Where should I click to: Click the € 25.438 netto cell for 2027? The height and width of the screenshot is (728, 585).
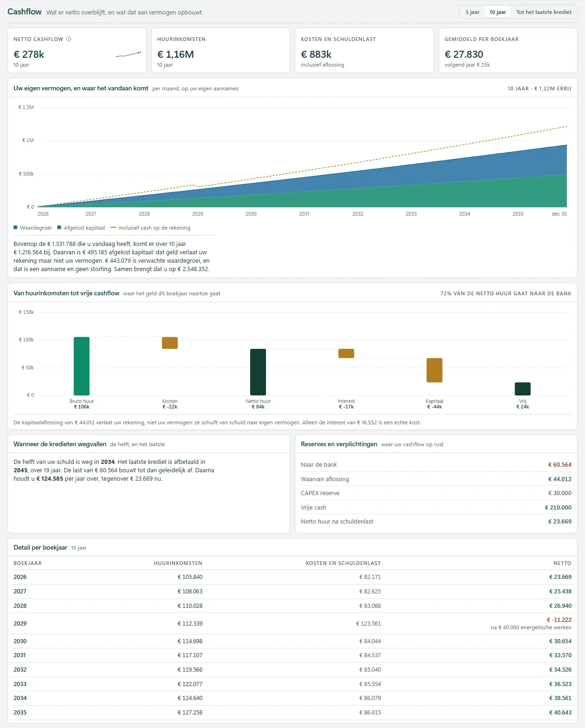(x=560, y=592)
